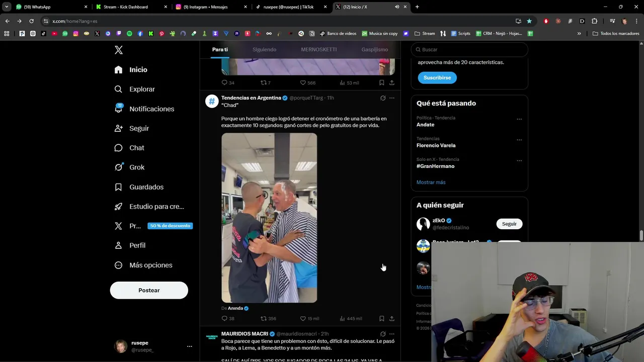Reply icon with 34 comments
This screenshot has width=644, height=362.
pos(224,82)
